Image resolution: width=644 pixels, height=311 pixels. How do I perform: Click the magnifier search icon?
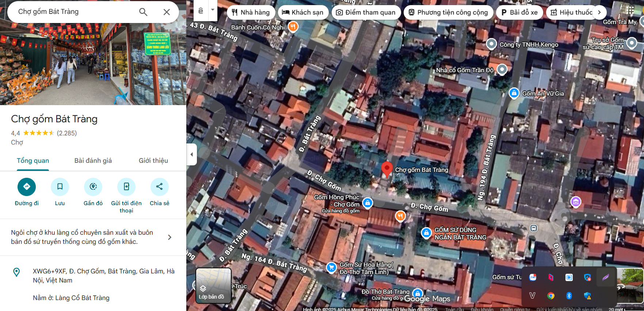[x=143, y=12]
